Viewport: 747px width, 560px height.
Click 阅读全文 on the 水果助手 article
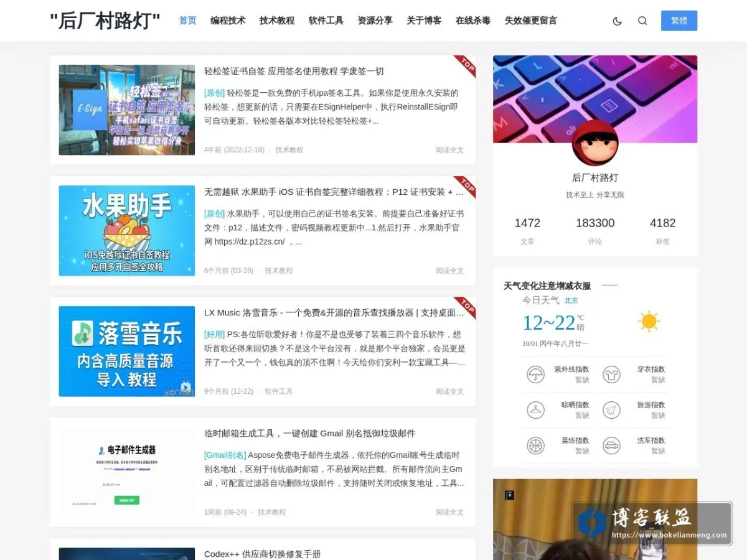coord(449,271)
